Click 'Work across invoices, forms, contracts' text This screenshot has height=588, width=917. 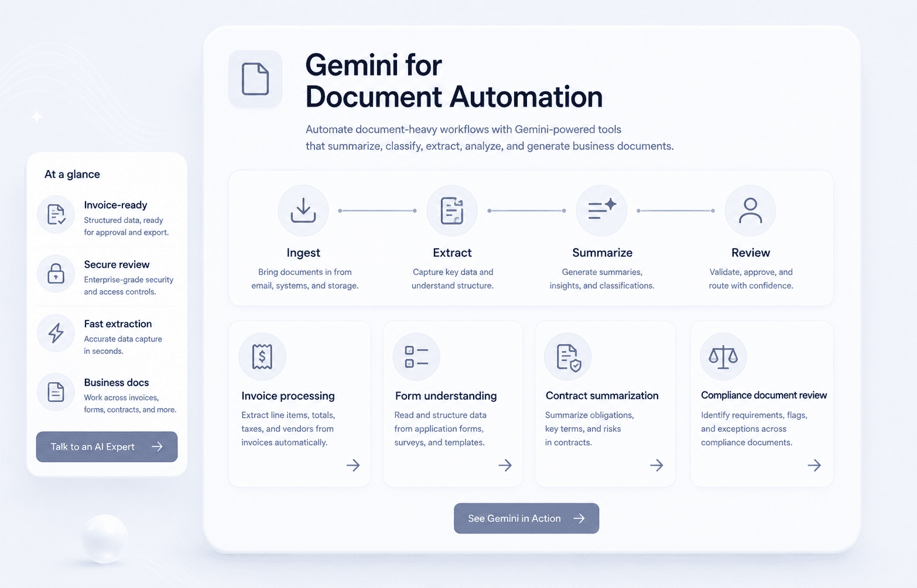pos(130,404)
